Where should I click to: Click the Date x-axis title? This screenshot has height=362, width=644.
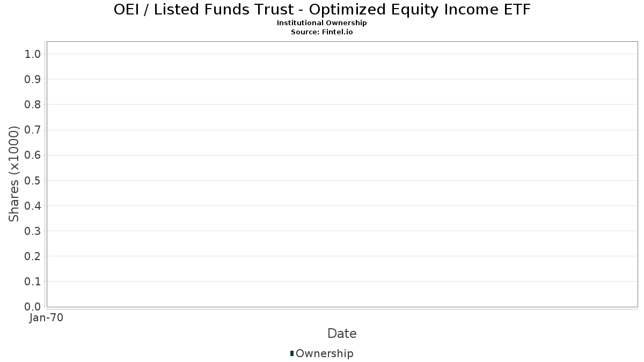tap(342, 334)
